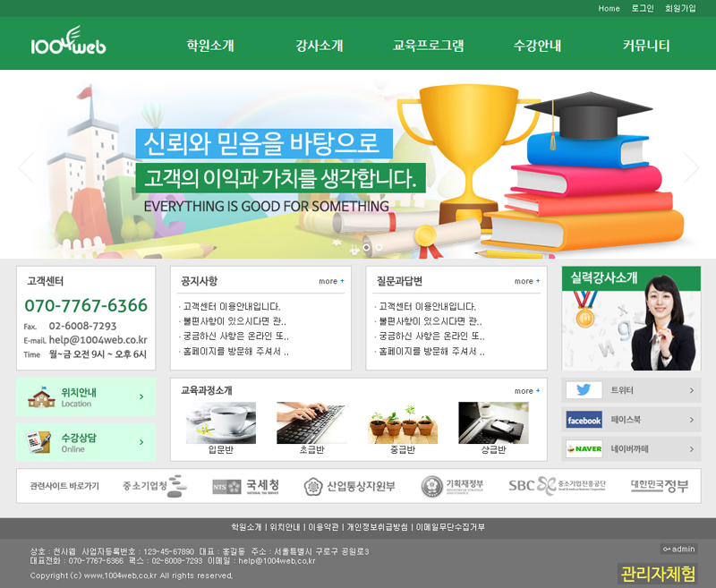
Task: Expand more for 질문과답변 section
Action: point(527,281)
